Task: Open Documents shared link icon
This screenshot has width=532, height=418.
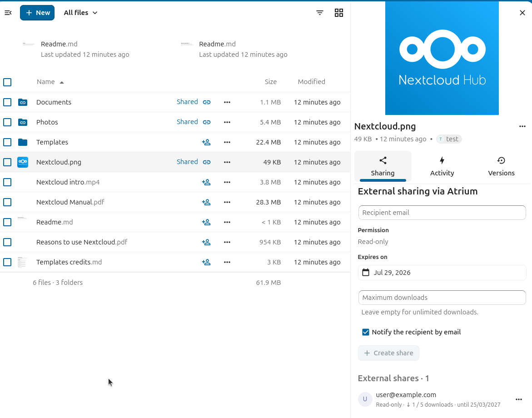Action: [x=207, y=102]
